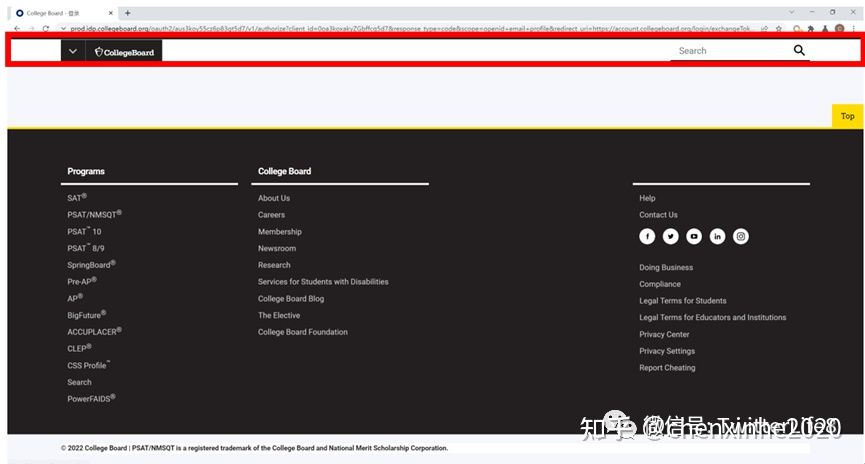Open the Research link
Viewport: 865px width, 464px height.
tap(274, 265)
